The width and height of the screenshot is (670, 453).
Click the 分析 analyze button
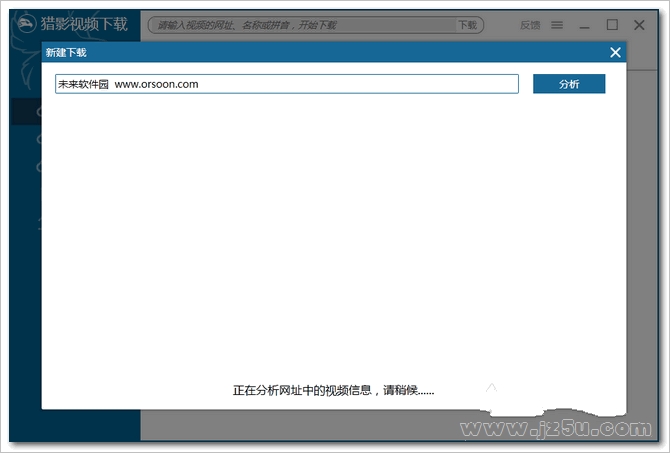point(569,84)
